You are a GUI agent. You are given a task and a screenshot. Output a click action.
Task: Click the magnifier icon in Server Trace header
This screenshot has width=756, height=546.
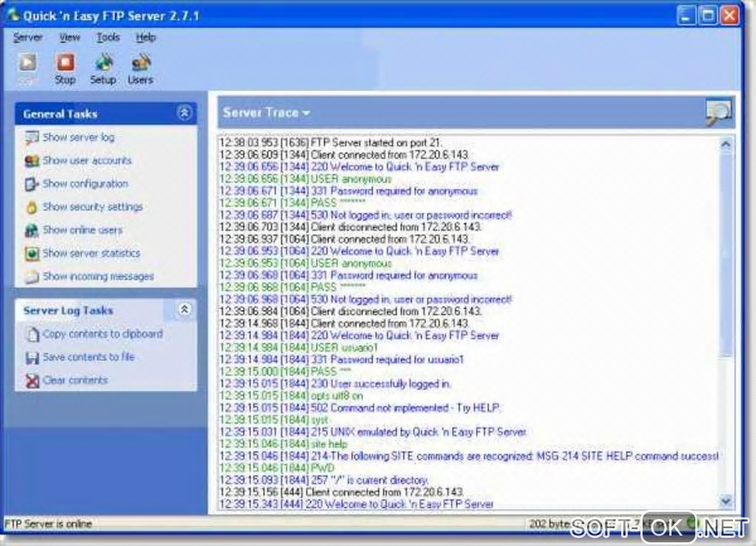point(718,113)
